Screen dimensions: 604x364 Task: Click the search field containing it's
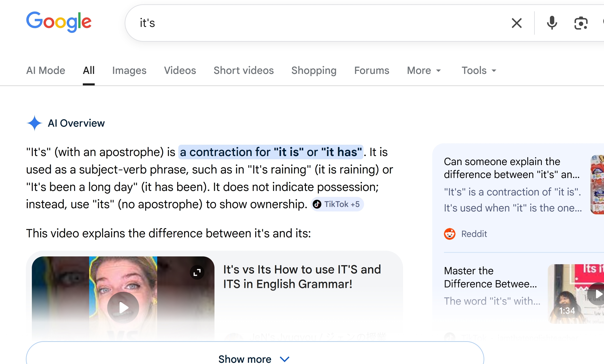(x=319, y=23)
